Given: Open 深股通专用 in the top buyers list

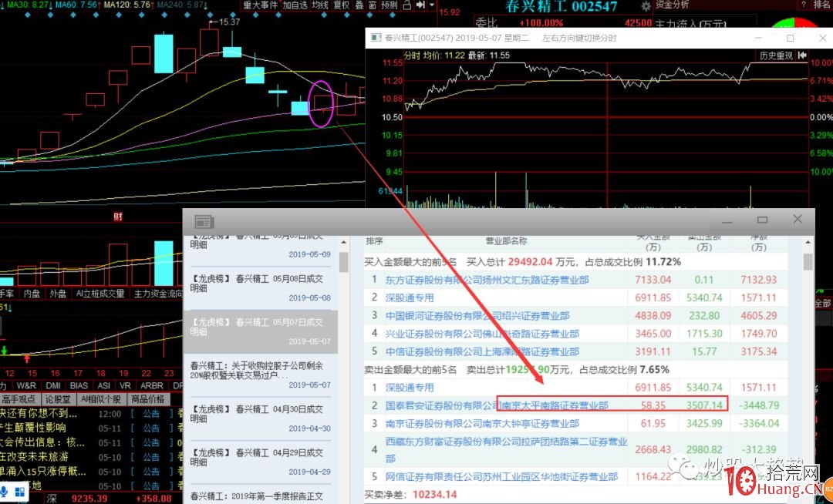Looking at the screenshot, I should pos(410,297).
